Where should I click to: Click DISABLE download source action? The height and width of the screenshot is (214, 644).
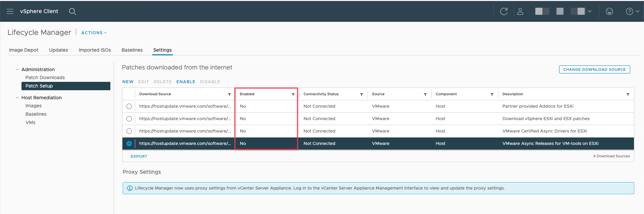click(210, 82)
